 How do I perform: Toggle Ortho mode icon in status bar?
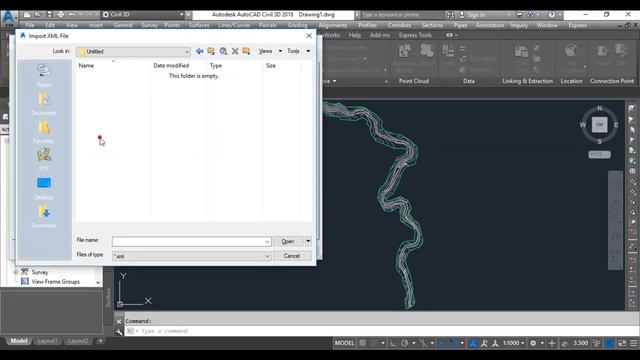tap(393, 343)
